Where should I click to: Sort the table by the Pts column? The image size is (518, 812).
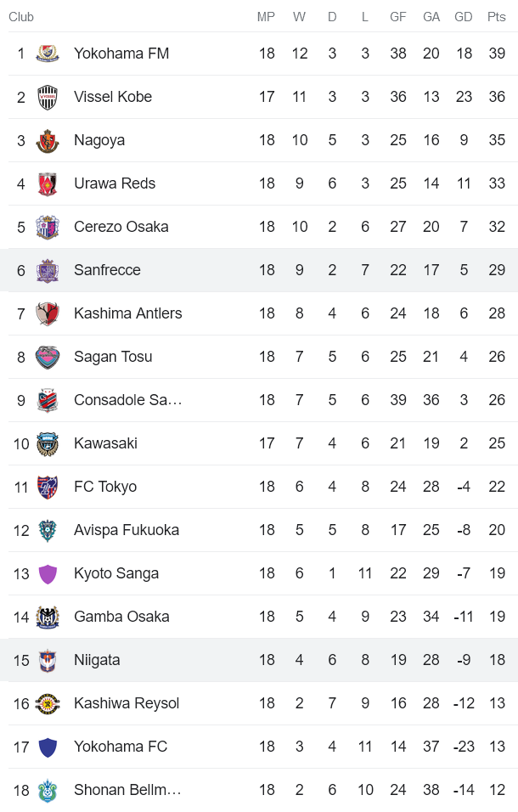point(496,16)
